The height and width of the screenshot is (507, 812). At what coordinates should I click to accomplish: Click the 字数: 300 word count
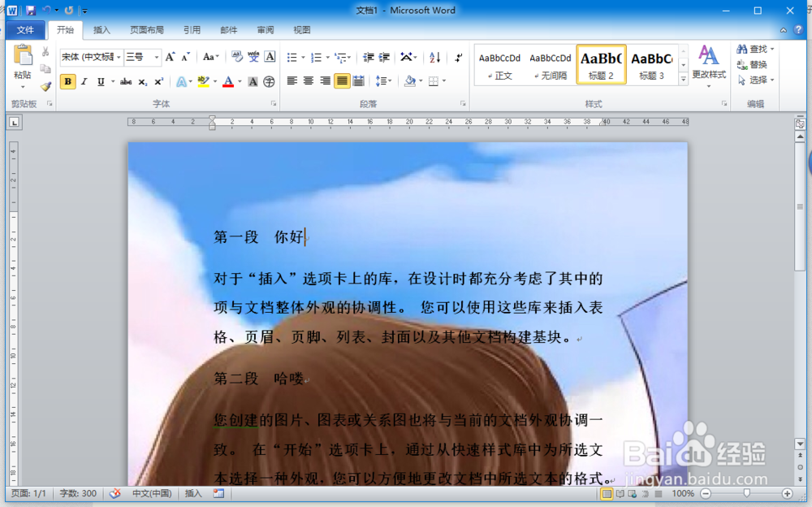[x=78, y=493]
